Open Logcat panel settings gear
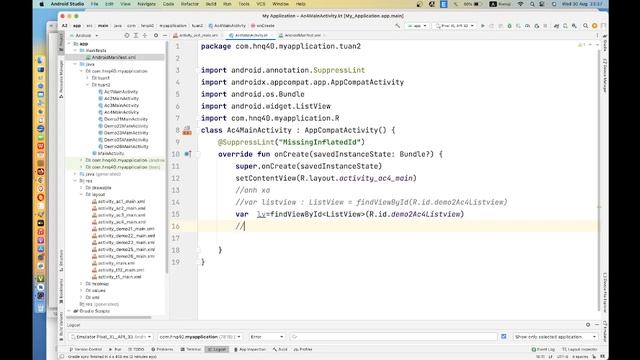This screenshot has width=640, height=360. pos(588,325)
